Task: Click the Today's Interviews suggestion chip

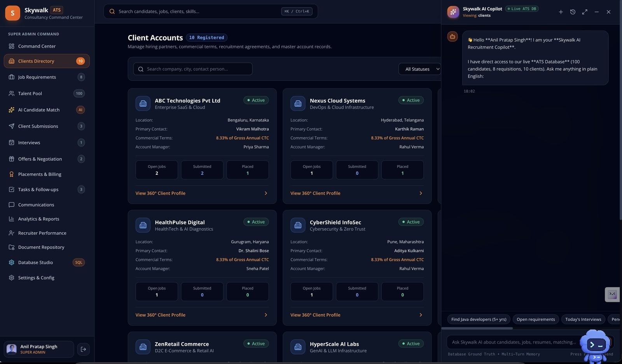Action: pyautogui.click(x=583, y=319)
